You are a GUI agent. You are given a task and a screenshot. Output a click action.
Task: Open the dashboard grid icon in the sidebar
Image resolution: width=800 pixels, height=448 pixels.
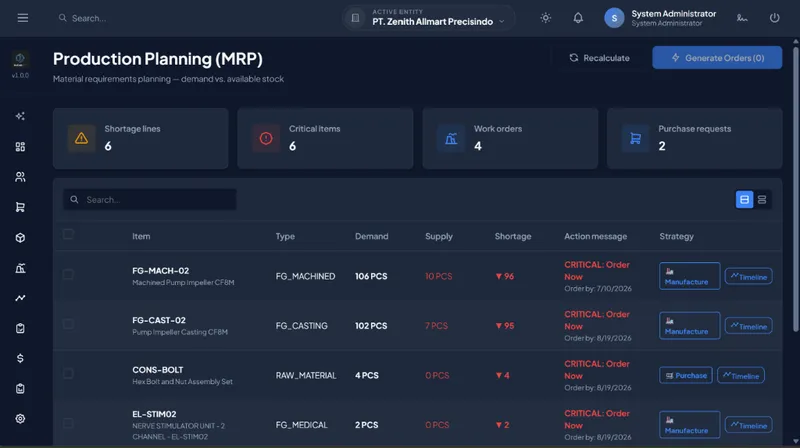click(20, 147)
